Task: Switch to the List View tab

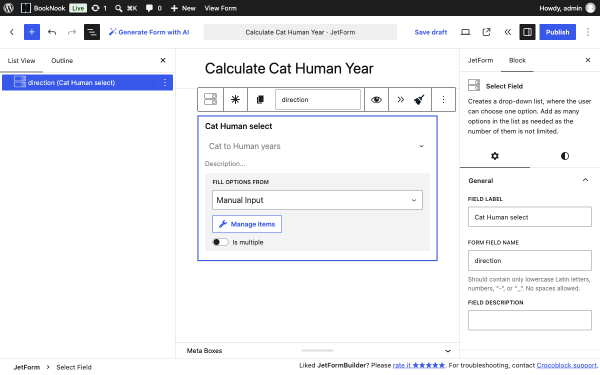Action: [x=21, y=60]
